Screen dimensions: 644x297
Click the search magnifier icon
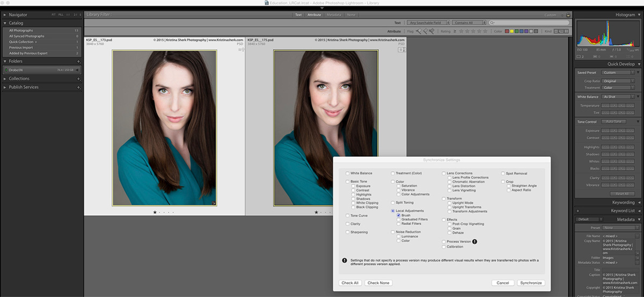click(x=492, y=23)
